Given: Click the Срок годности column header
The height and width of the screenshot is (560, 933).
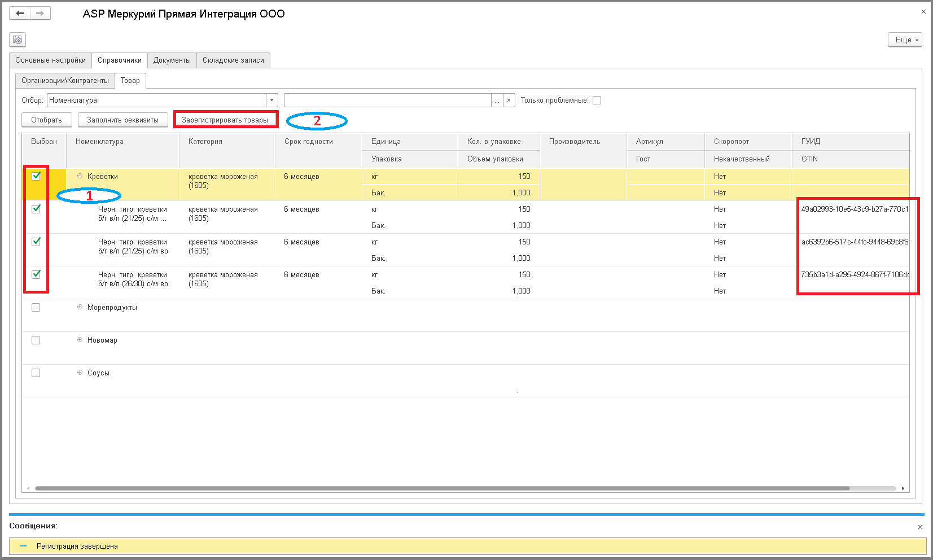Looking at the screenshot, I should coord(318,150).
